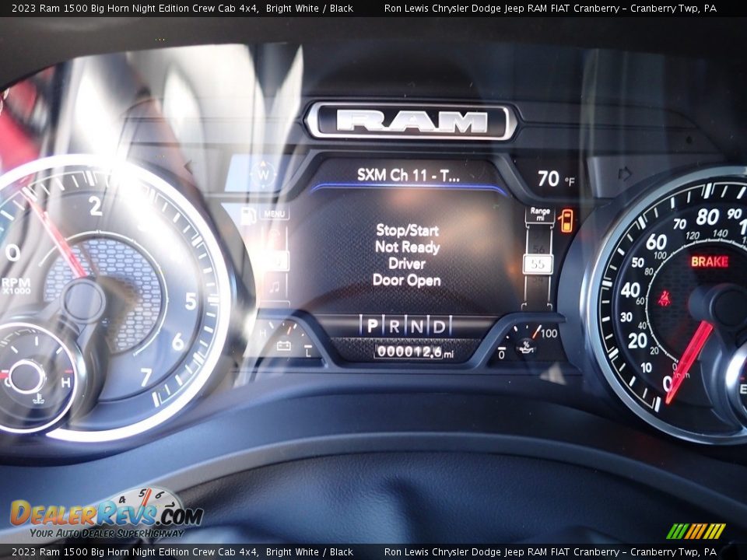This screenshot has width=747, height=560.
Task: Click the 7 mark on tachometer
Action: [147, 377]
